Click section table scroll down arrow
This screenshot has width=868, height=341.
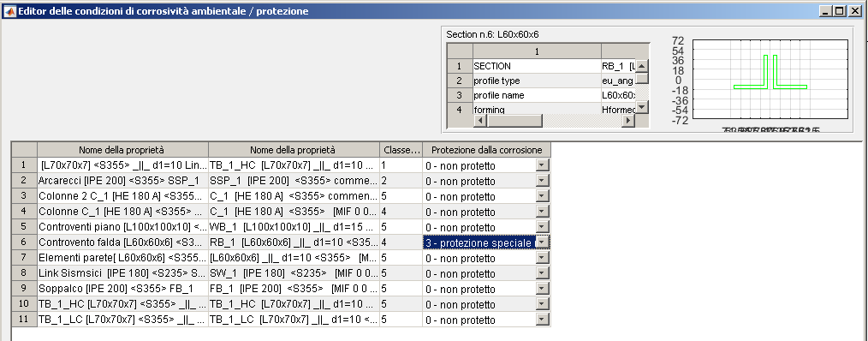(641, 107)
